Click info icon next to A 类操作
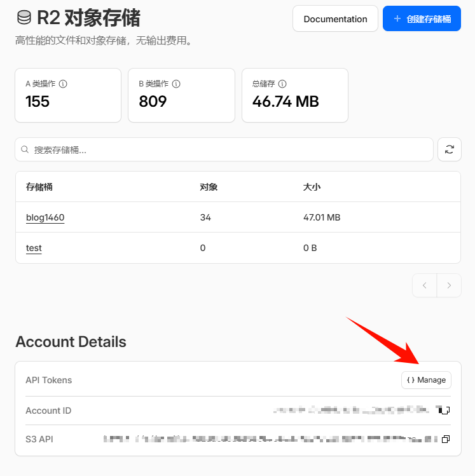The image size is (475, 476). 63,84
